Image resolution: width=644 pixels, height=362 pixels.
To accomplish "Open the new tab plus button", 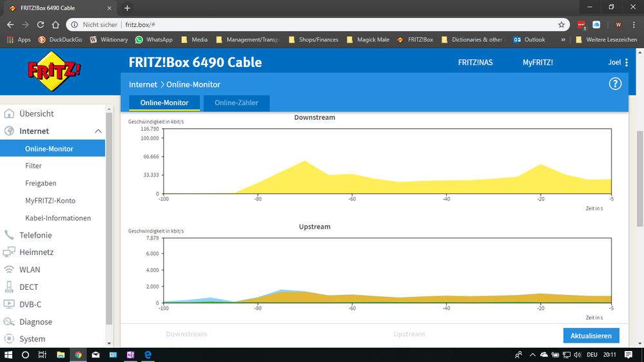I will 127,8.
